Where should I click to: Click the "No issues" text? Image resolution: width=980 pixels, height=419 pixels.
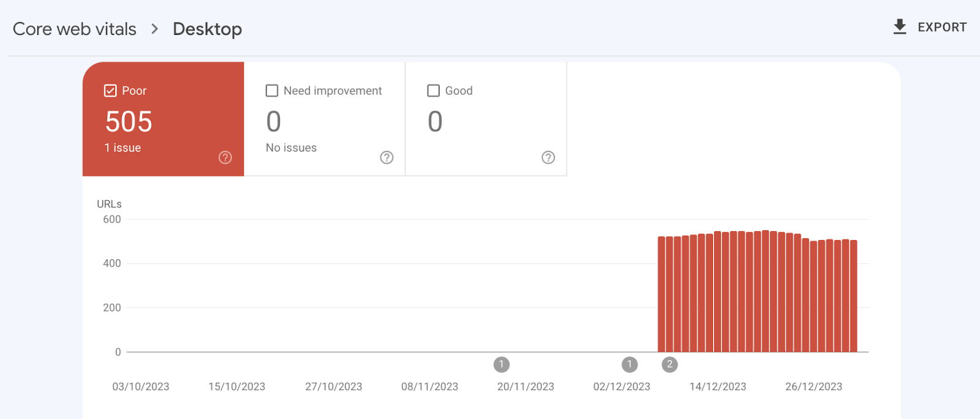pos(291,148)
